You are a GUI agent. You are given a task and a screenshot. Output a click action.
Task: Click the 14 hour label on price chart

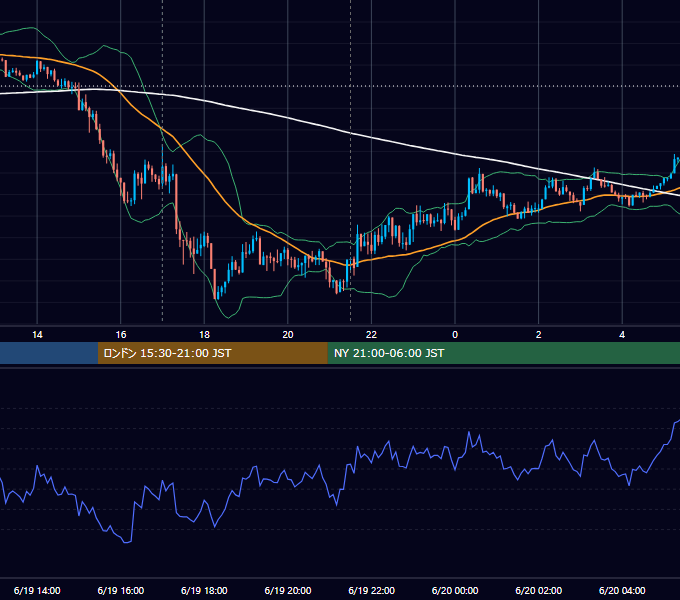pyautogui.click(x=37, y=335)
